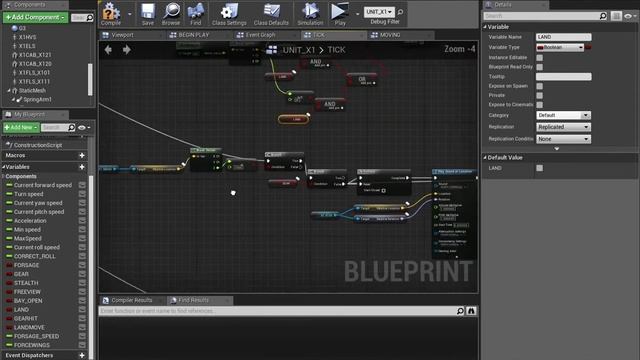Image resolution: width=640 pixels, height=360 pixels.
Task: Collapse the StaticMesh component tree
Action: coord(9,91)
